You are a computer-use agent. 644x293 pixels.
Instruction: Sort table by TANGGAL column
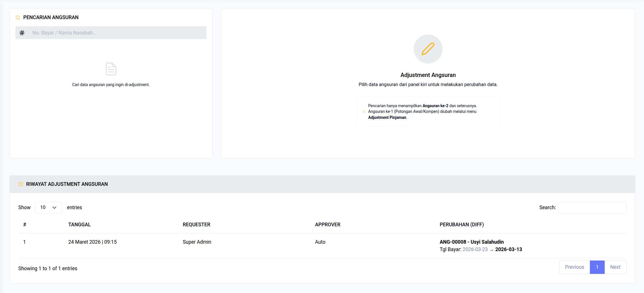pos(79,225)
